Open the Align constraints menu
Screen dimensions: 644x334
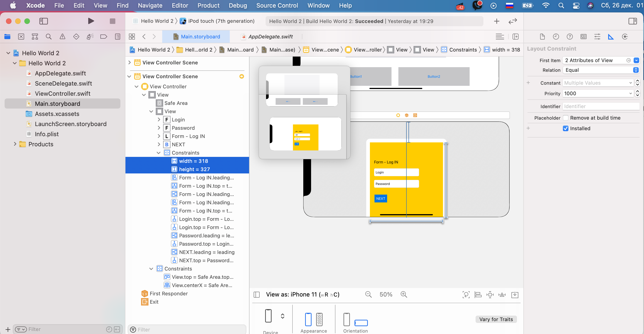(x=478, y=295)
